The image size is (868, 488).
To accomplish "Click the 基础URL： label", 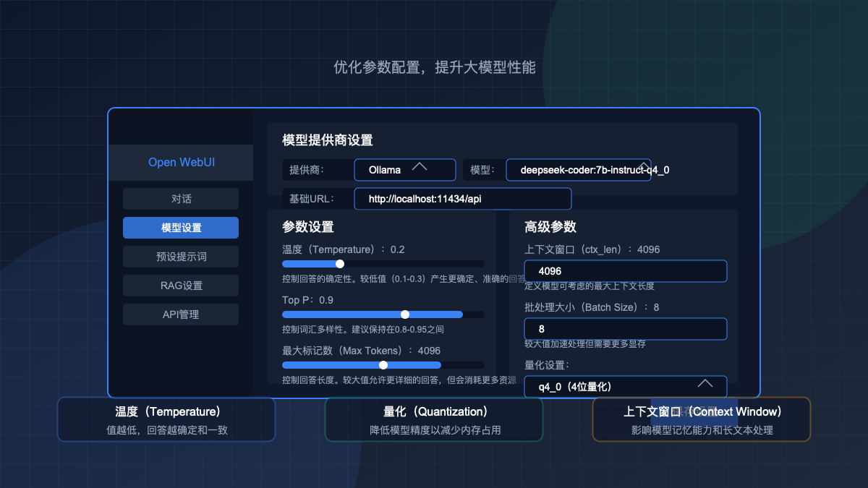I will pos(312,199).
